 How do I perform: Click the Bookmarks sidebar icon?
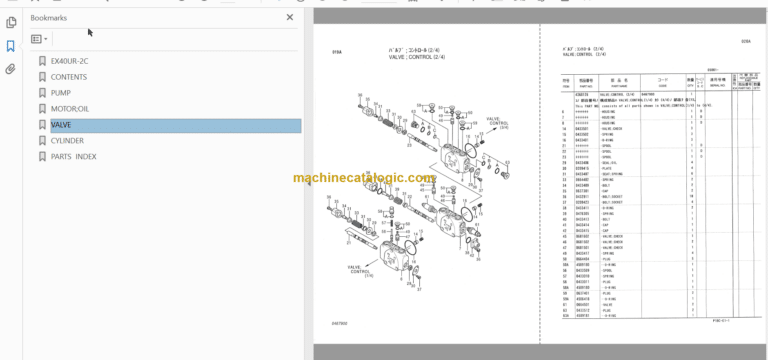(11, 46)
